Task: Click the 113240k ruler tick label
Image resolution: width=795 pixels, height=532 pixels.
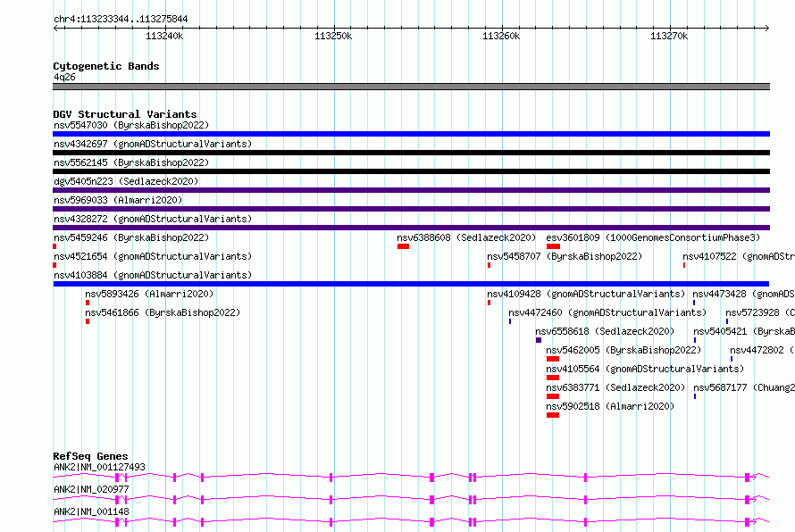Action: pos(164,36)
